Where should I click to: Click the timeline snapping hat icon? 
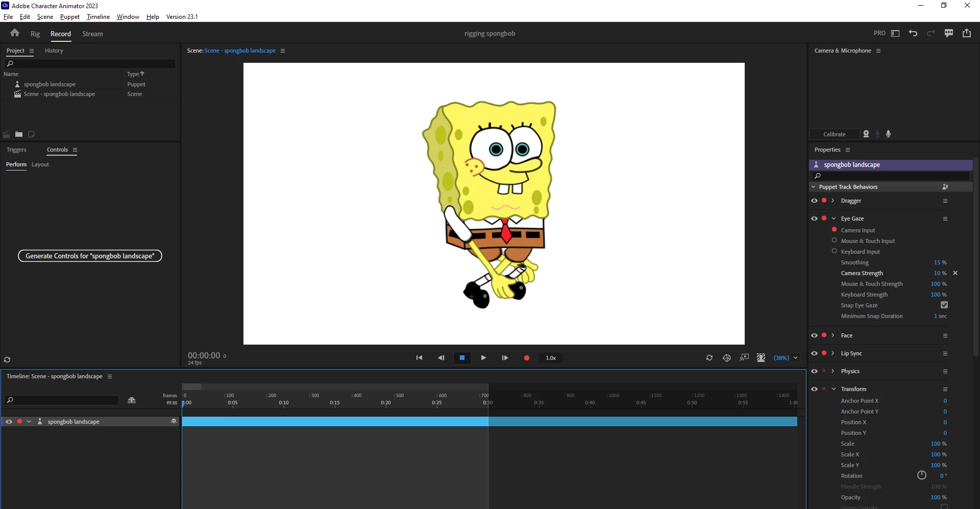click(x=132, y=400)
